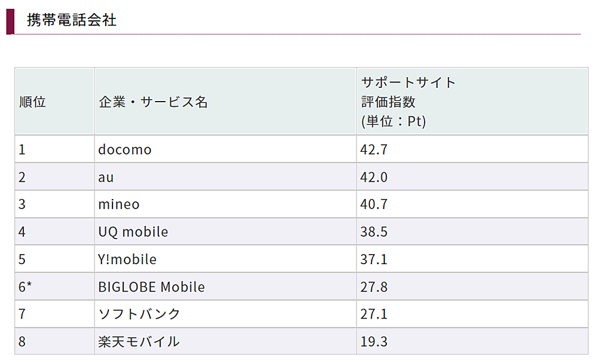Click the サポートサイト評価指数 column header
The height and width of the screenshot is (364, 598).
point(408,102)
